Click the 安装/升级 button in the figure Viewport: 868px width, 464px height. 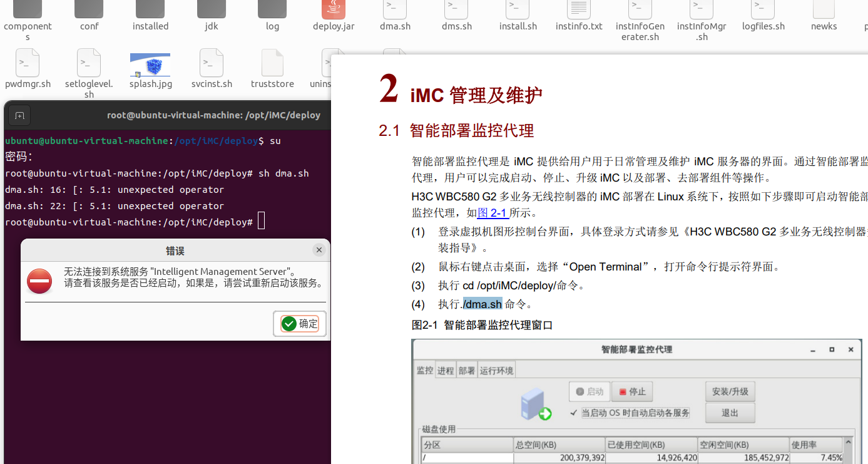tap(730, 392)
